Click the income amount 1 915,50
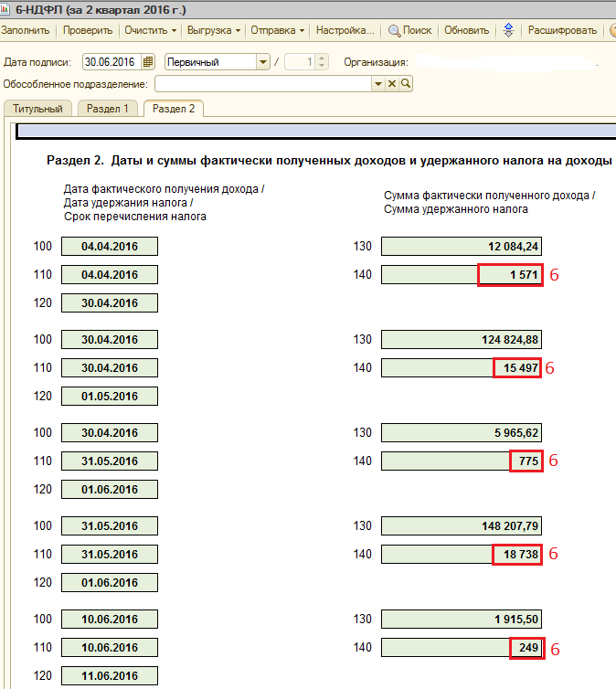 pos(462,620)
